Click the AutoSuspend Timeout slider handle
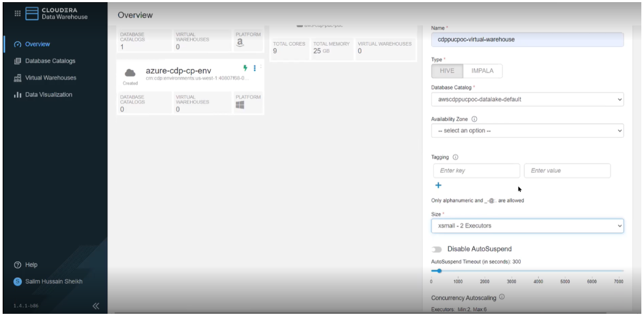The width and height of the screenshot is (644, 317). tap(439, 270)
